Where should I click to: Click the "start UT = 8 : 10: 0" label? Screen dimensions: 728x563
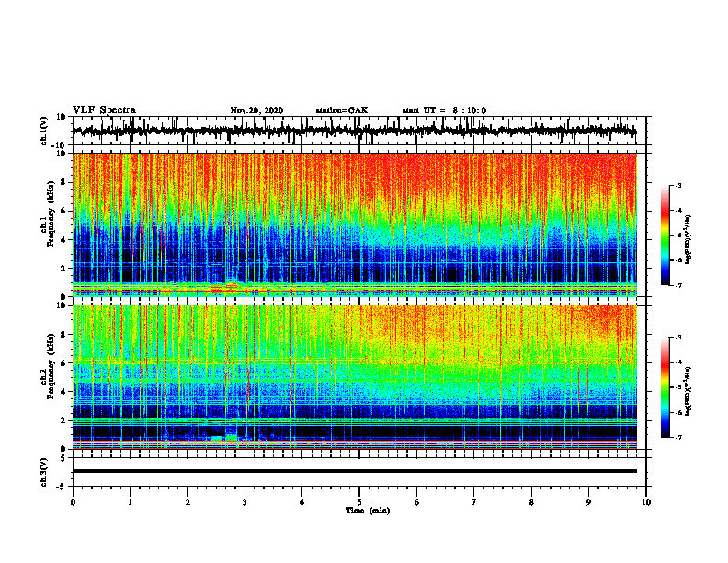tap(444, 110)
